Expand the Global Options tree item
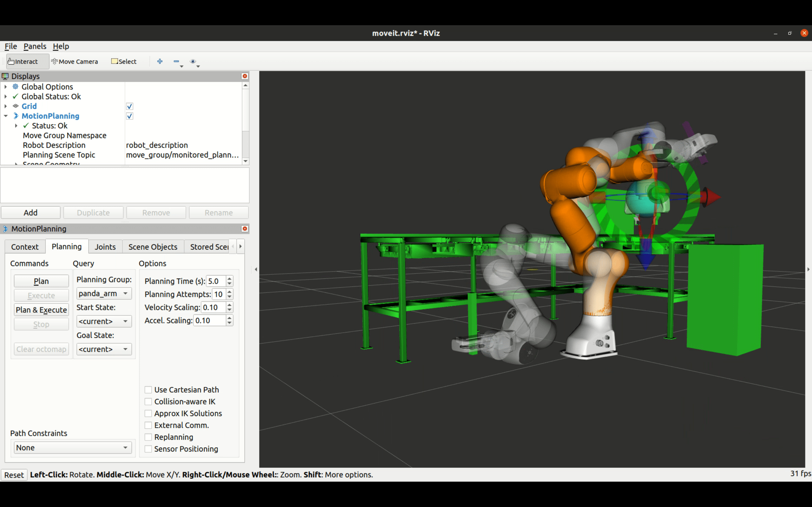The height and width of the screenshot is (507, 812). [x=6, y=87]
